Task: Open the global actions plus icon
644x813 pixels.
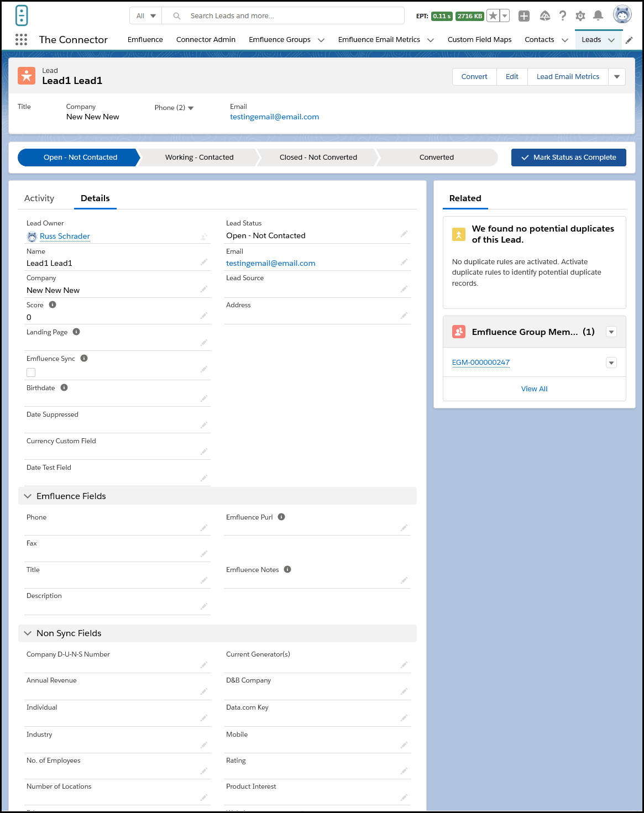Action: click(x=524, y=16)
